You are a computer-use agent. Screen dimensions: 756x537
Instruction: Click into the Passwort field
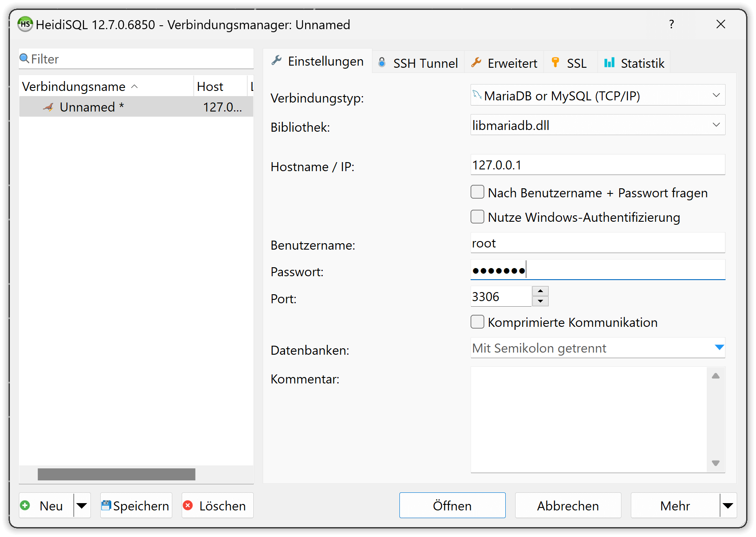pyautogui.click(x=598, y=270)
